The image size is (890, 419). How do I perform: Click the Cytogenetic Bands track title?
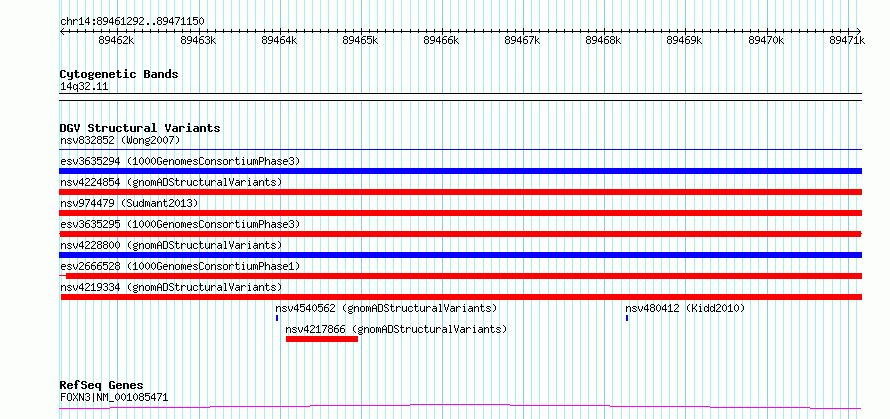[119, 74]
